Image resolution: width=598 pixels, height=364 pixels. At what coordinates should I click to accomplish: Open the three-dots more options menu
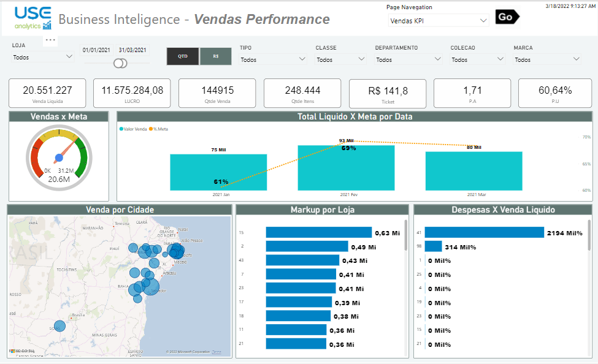(50, 40)
